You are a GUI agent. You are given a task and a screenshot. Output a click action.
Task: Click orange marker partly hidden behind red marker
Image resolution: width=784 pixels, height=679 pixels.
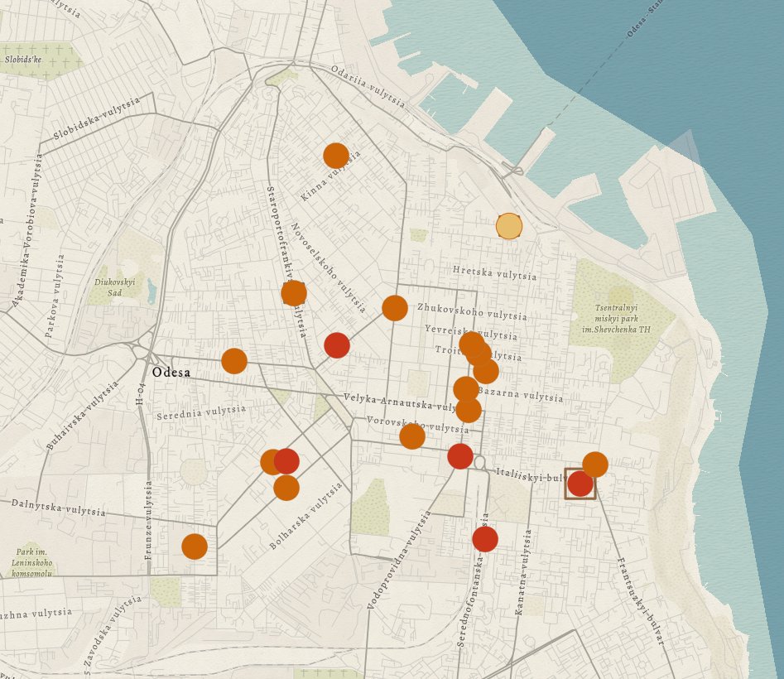point(268,462)
